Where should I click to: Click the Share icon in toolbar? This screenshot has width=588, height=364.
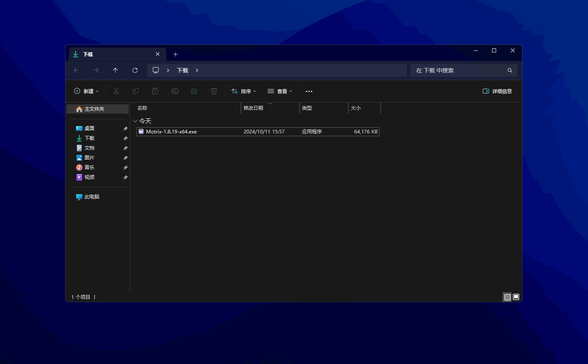coord(194,91)
